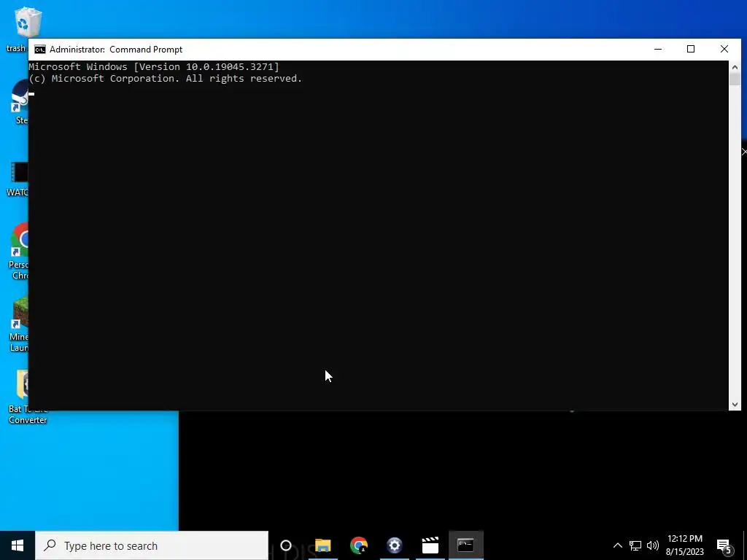Minimize the Command Prompt window

(x=658, y=49)
